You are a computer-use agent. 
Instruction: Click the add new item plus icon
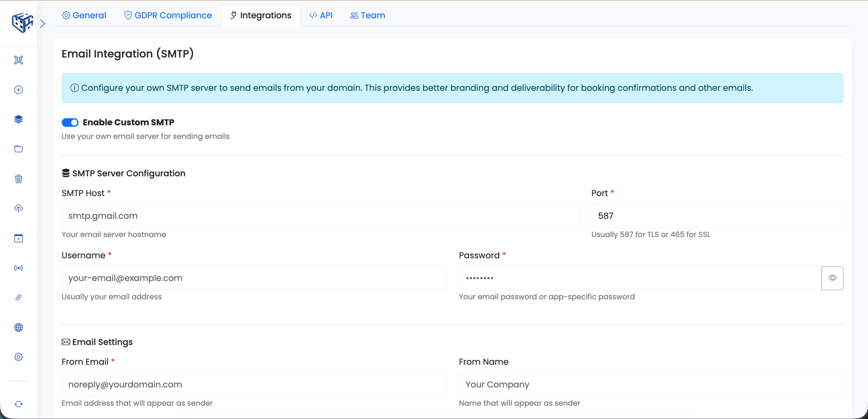19,90
